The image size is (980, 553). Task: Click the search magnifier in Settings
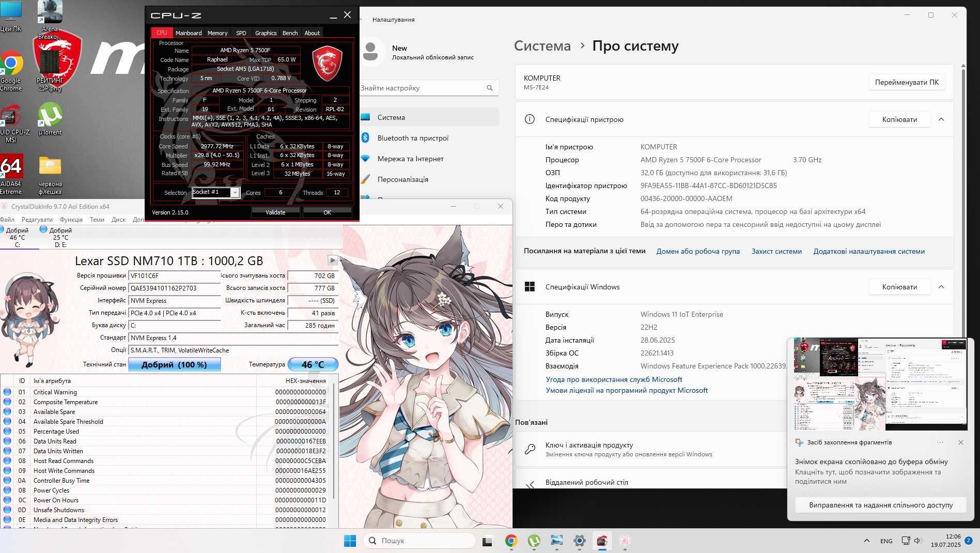489,88
